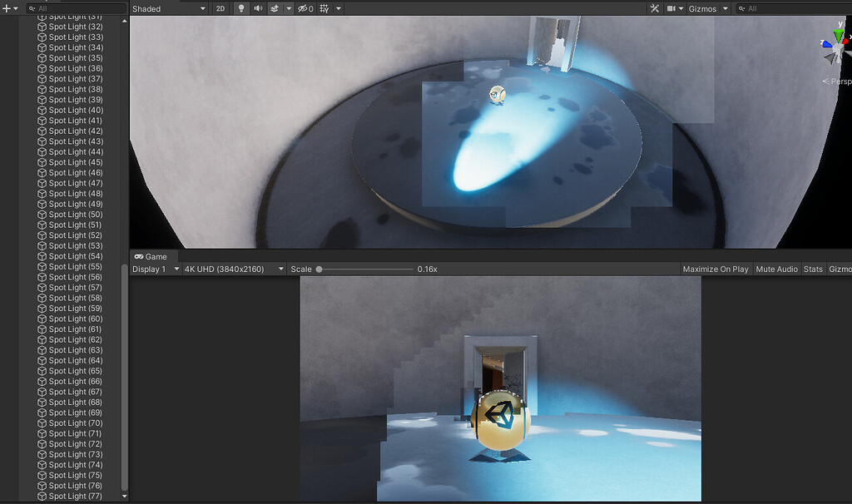Enable Mute Audio in the Game view
Image resolution: width=852 pixels, height=504 pixels.
pyautogui.click(x=775, y=269)
